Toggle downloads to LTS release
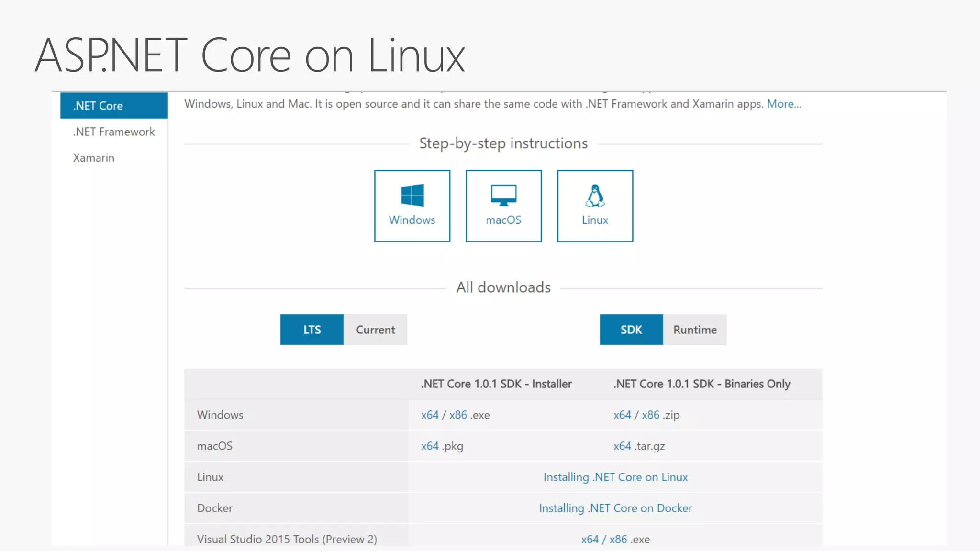The height and width of the screenshot is (551, 980). coord(312,330)
